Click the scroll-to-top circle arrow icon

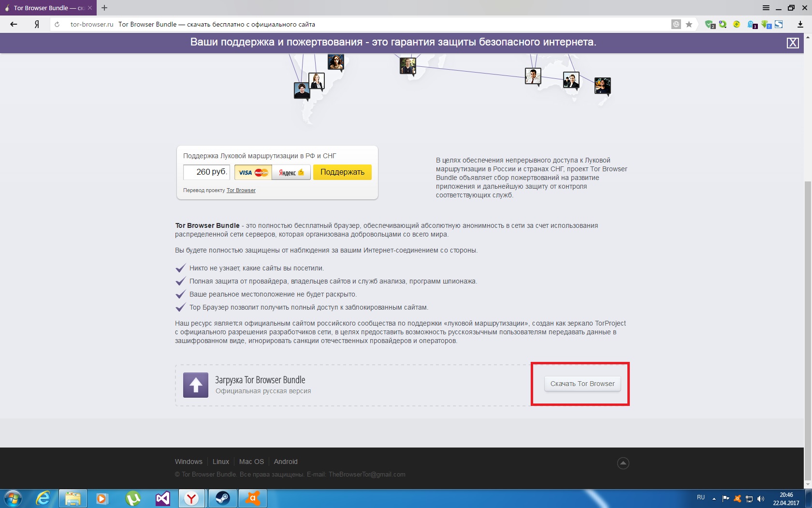tap(623, 463)
